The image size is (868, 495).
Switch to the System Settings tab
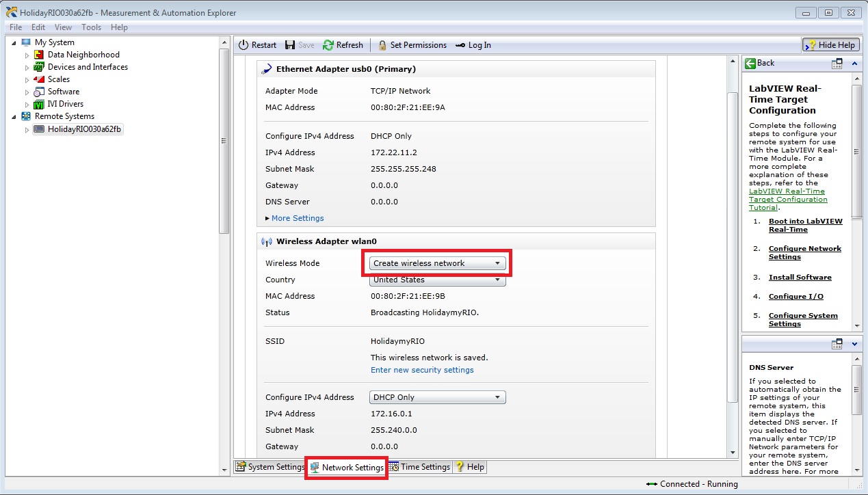270,467
